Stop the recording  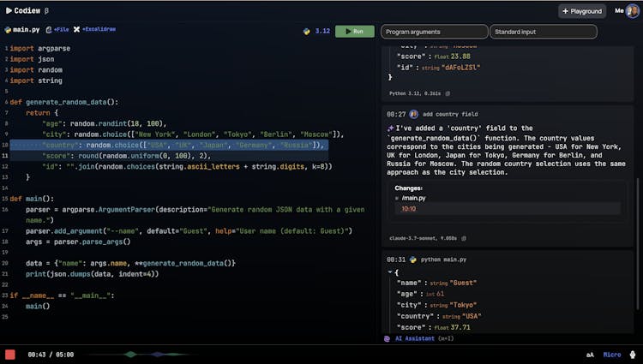tap(10, 355)
